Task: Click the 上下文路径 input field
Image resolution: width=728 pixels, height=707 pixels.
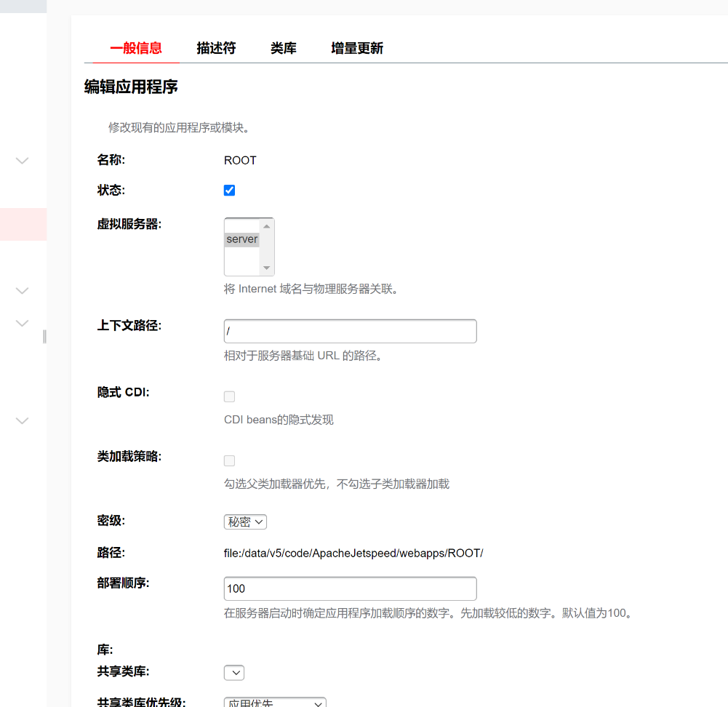Action: tap(350, 331)
